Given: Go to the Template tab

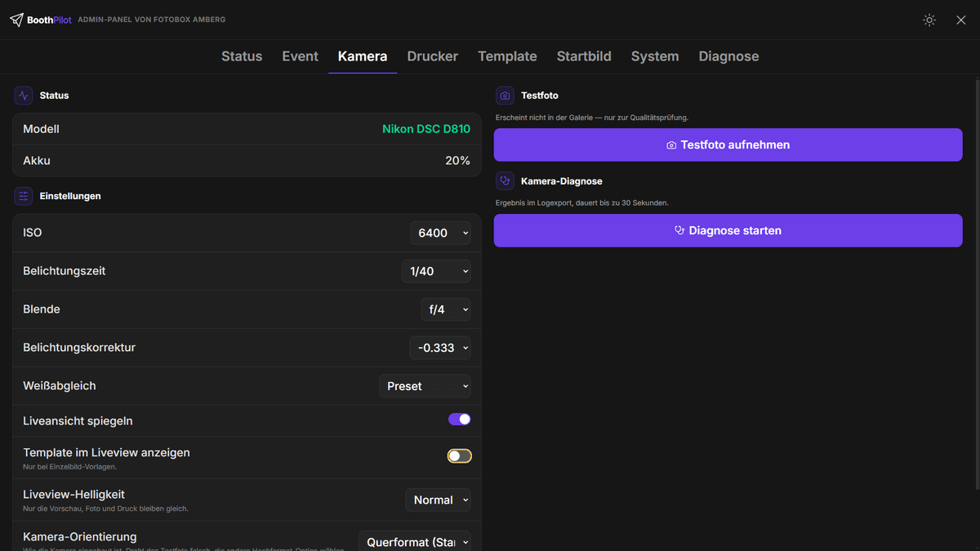Looking at the screenshot, I should coord(507,56).
